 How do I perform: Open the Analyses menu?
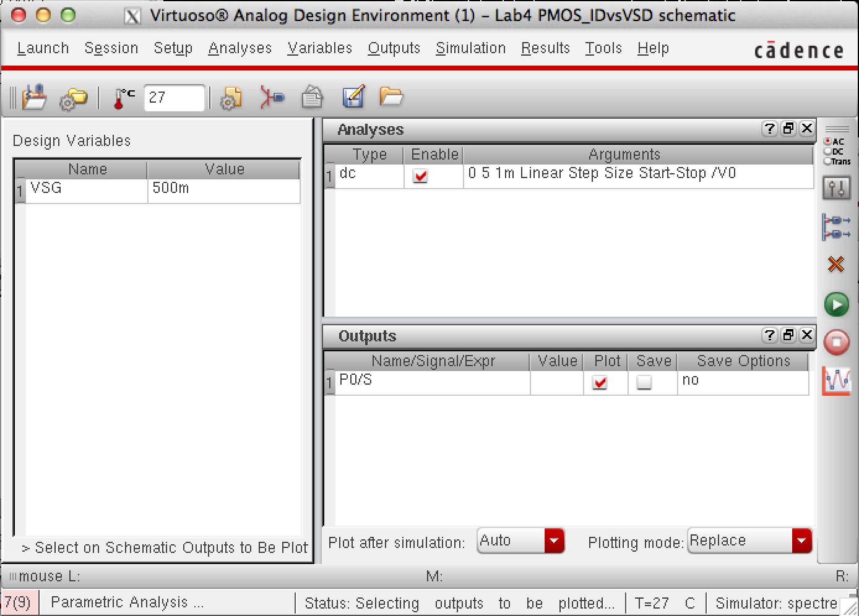[x=240, y=48]
